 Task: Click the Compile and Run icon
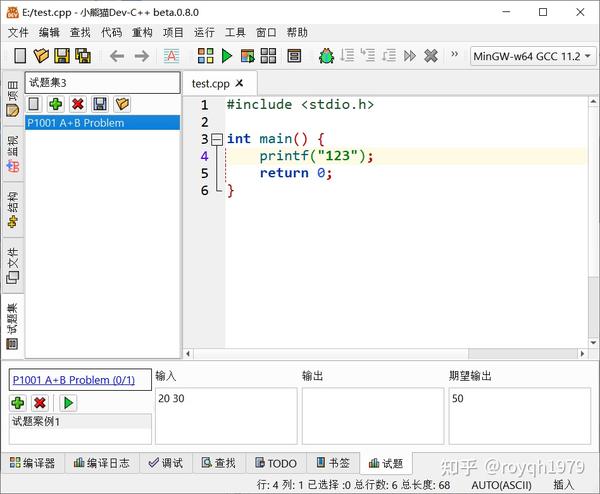[x=248, y=56]
